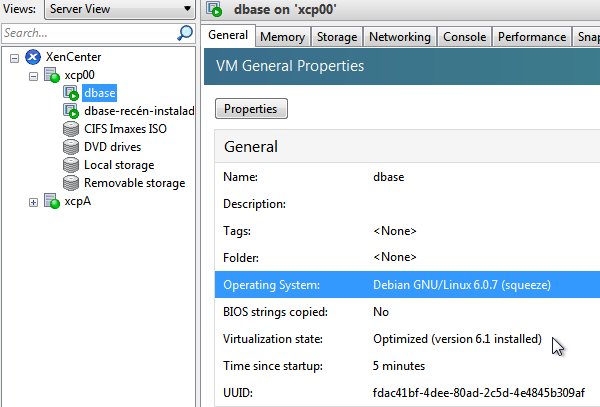Click the Name value 'dbase'
Viewport: 600px width, 407px height.
tap(388, 177)
